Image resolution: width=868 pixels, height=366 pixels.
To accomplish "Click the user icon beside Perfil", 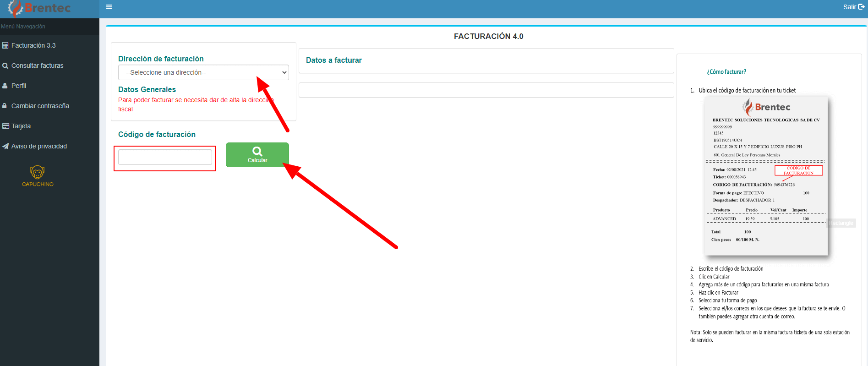I will point(5,86).
